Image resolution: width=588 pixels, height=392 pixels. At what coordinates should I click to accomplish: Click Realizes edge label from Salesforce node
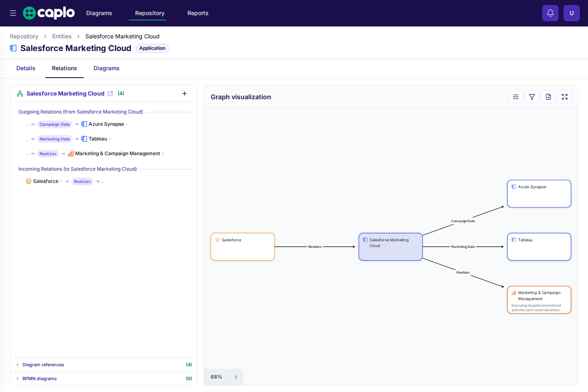click(315, 247)
